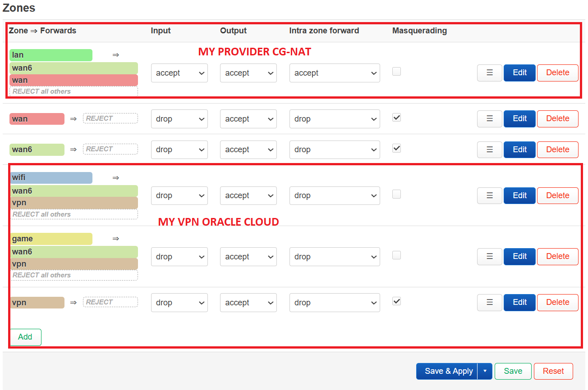Add a new firewall zone

25,337
